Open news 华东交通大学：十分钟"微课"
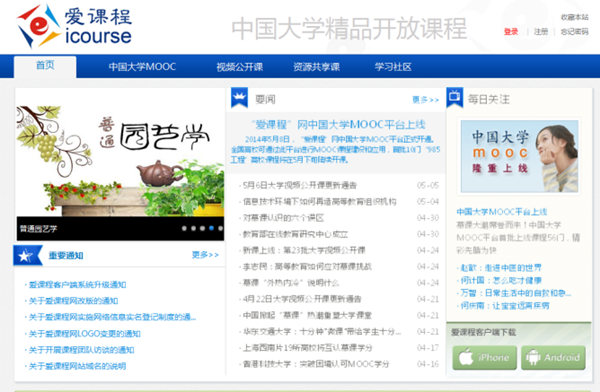Viewport: 600px width, 392px height. click(x=322, y=332)
